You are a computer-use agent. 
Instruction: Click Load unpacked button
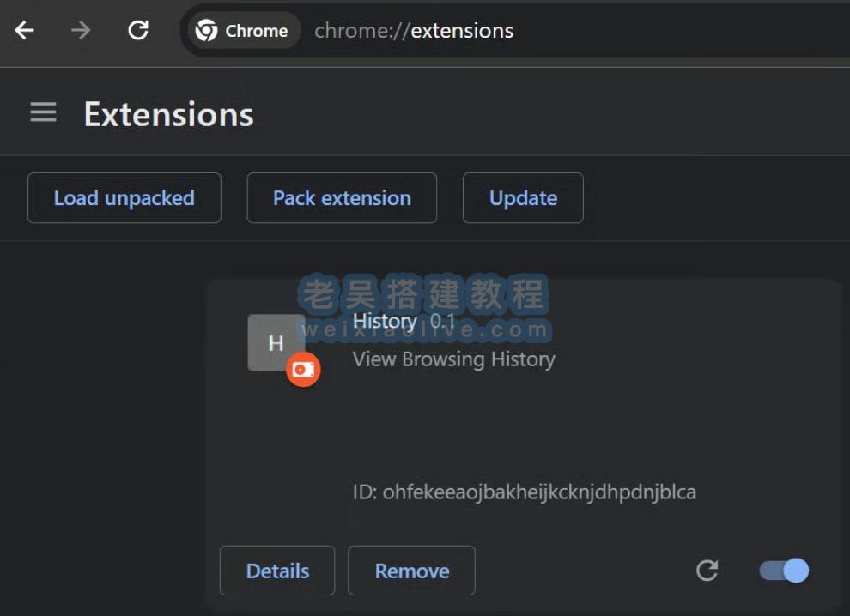(x=124, y=198)
